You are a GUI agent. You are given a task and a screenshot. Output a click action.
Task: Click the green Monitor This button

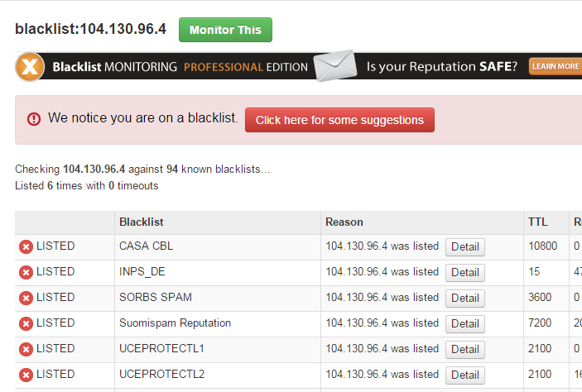225,30
